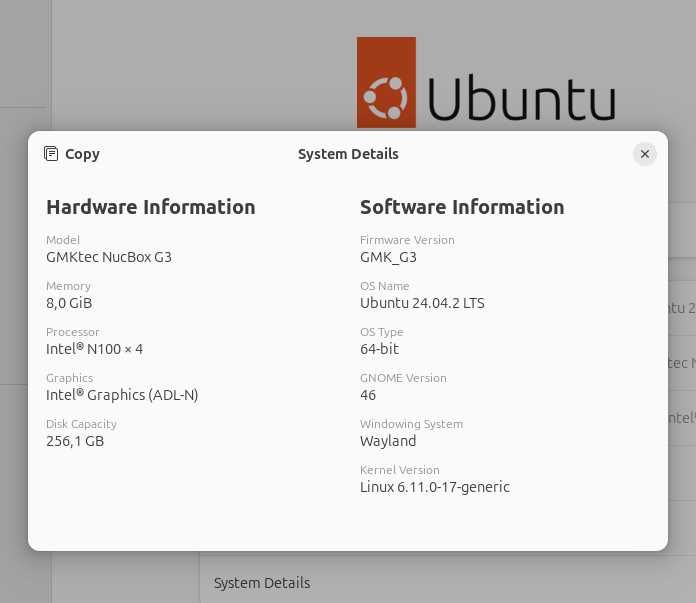Select the model value GMKtec NucBox G3
696x603 pixels.
click(x=109, y=257)
